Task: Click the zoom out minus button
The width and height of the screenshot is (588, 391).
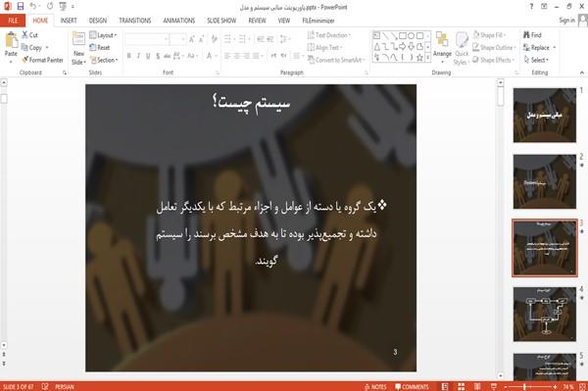Action: (x=506, y=386)
